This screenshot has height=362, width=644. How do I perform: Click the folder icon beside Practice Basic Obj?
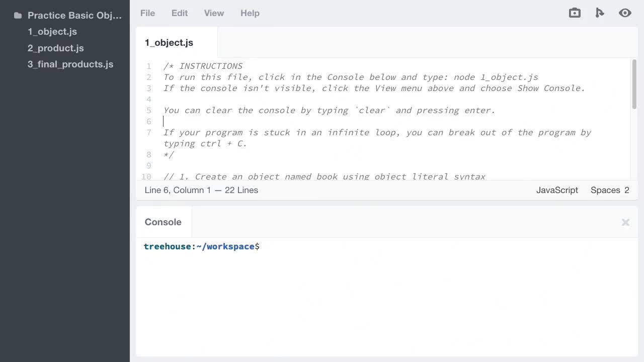point(18,15)
